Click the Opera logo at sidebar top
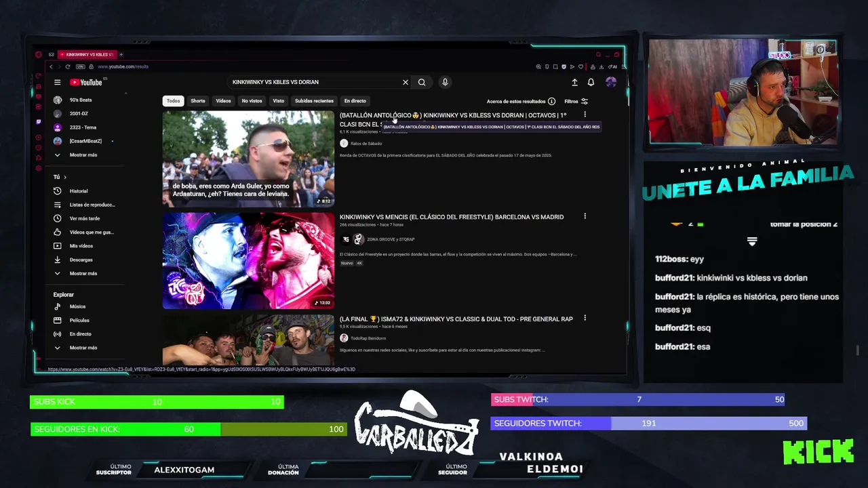This screenshot has height=488, width=868. (x=39, y=54)
